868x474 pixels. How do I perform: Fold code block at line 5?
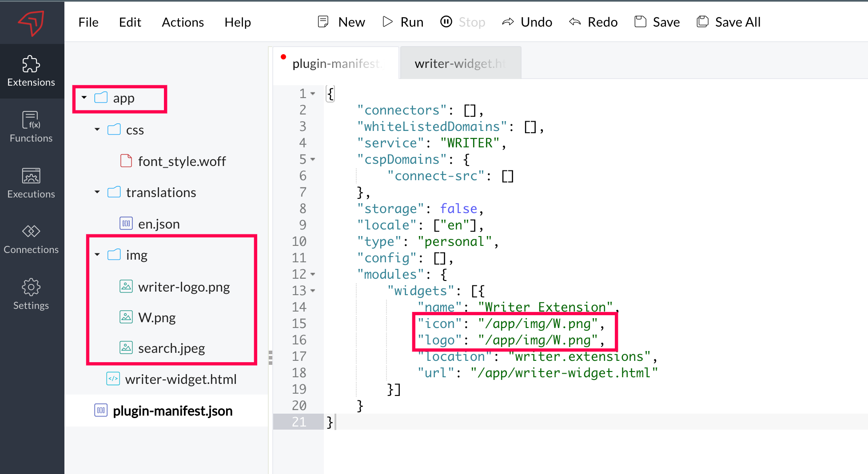click(313, 159)
